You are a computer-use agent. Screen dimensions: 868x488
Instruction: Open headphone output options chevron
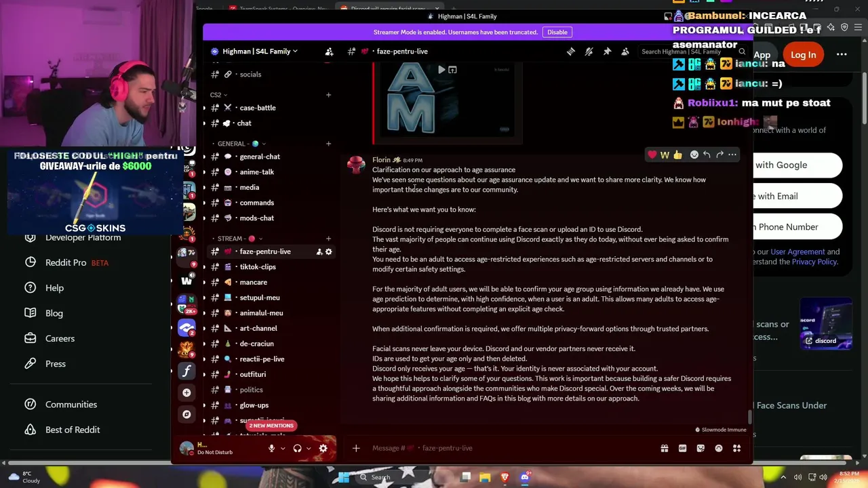309,448
